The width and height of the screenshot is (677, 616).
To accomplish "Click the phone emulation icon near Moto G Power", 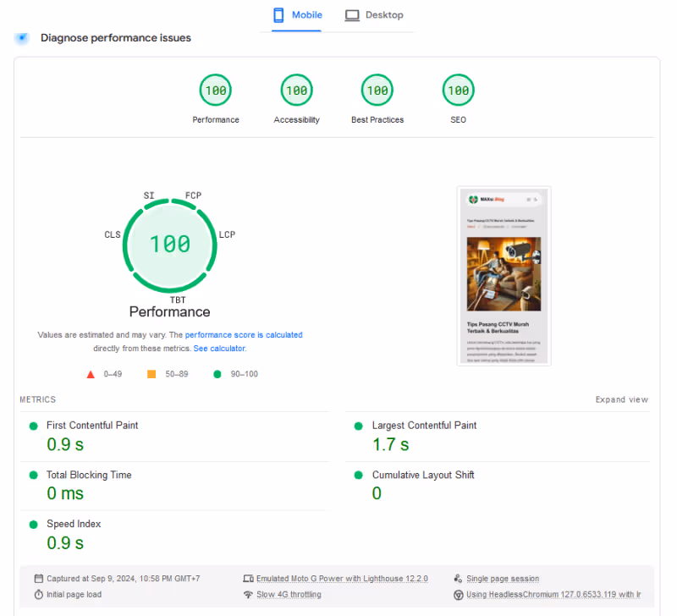I will pyautogui.click(x=249, y=578).
